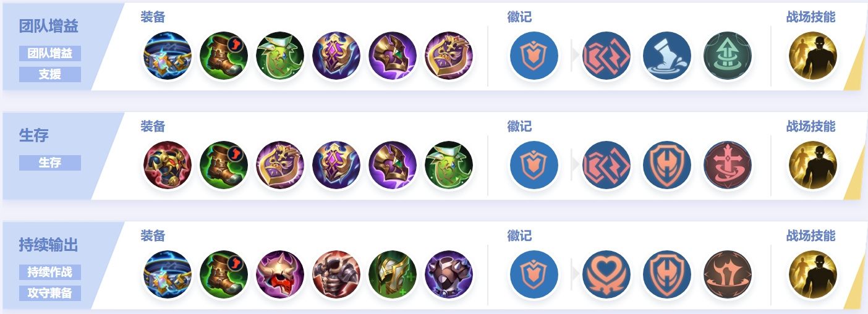
Task: Select the red cross sword emblem in 生存 row
Action: (x=728, y=166)
